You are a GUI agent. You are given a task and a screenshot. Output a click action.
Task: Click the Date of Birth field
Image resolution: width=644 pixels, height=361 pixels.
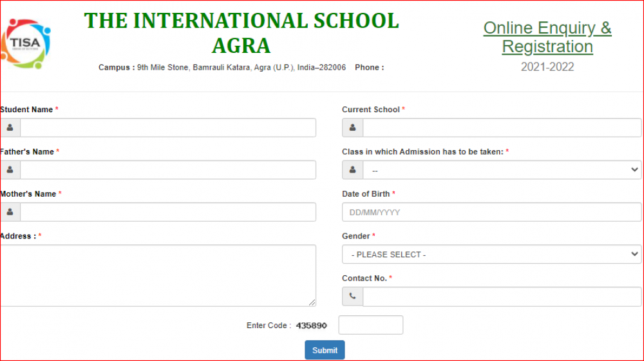tap(491, 212)
